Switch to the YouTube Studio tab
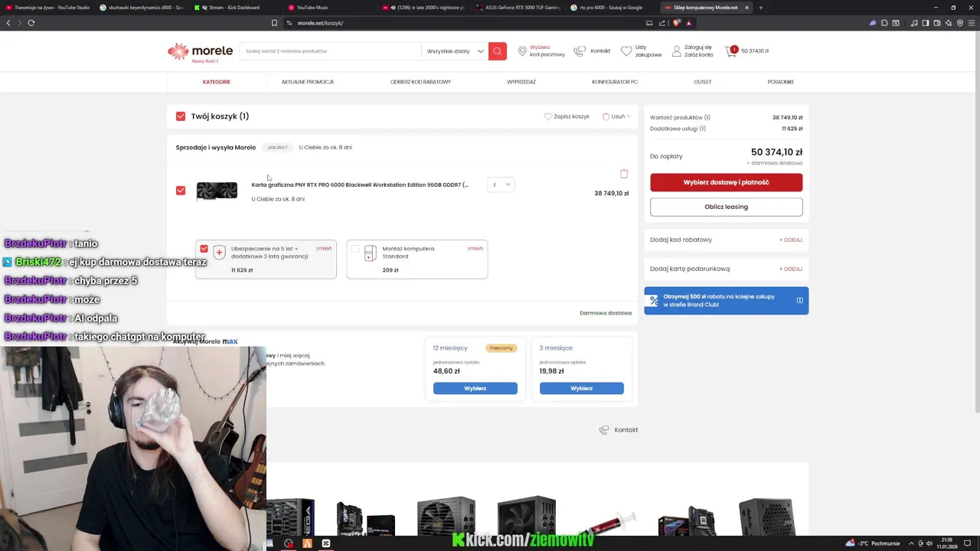The width and height of the screenshot is (980, 551). 47,8
